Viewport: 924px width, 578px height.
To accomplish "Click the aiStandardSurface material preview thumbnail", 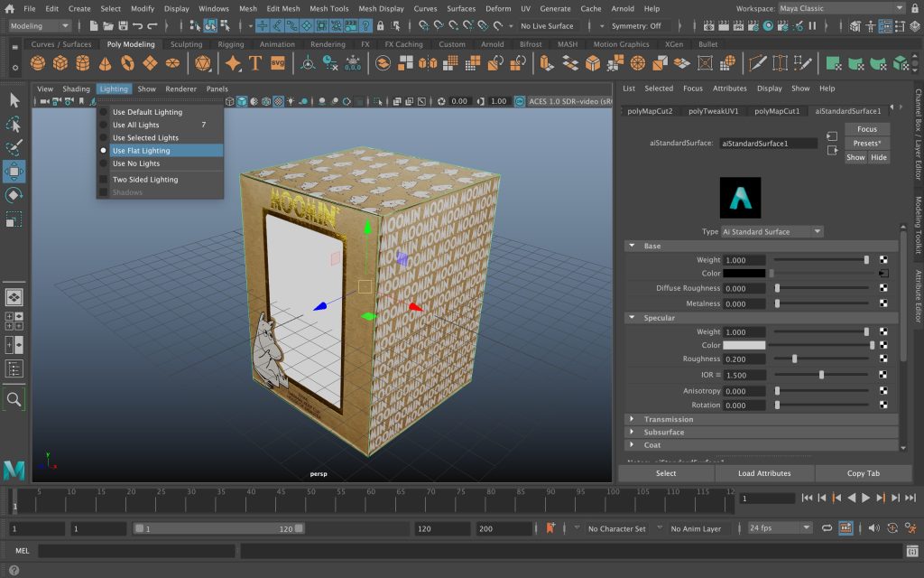I will [x=740, y=198].
